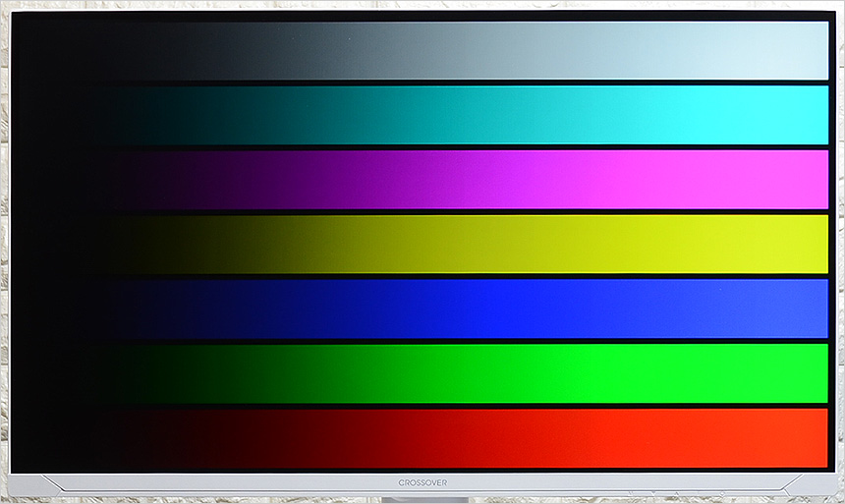Select the dark teal section of the cyan bar

(x=226, y=115)
